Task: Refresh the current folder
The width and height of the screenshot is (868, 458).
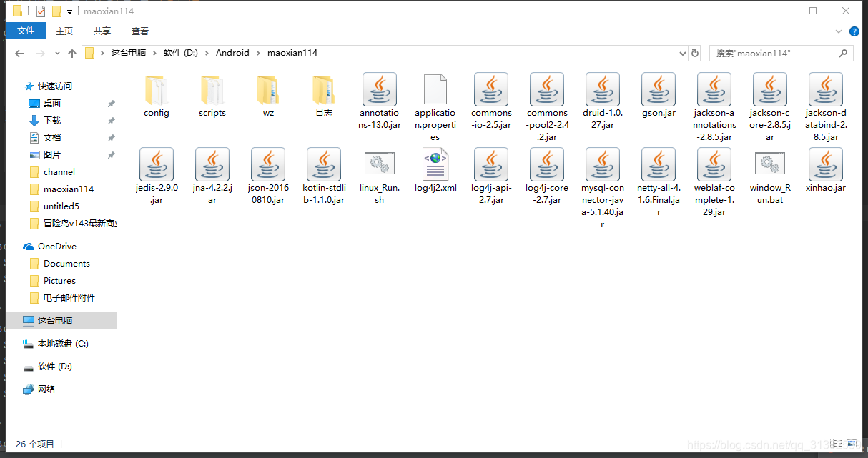Action: pos(694,53)
